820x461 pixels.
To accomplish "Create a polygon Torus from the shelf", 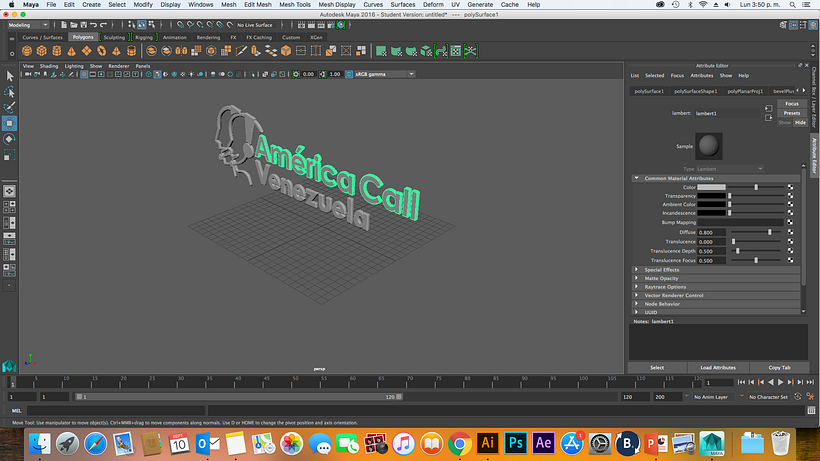I will pos(101,51).
